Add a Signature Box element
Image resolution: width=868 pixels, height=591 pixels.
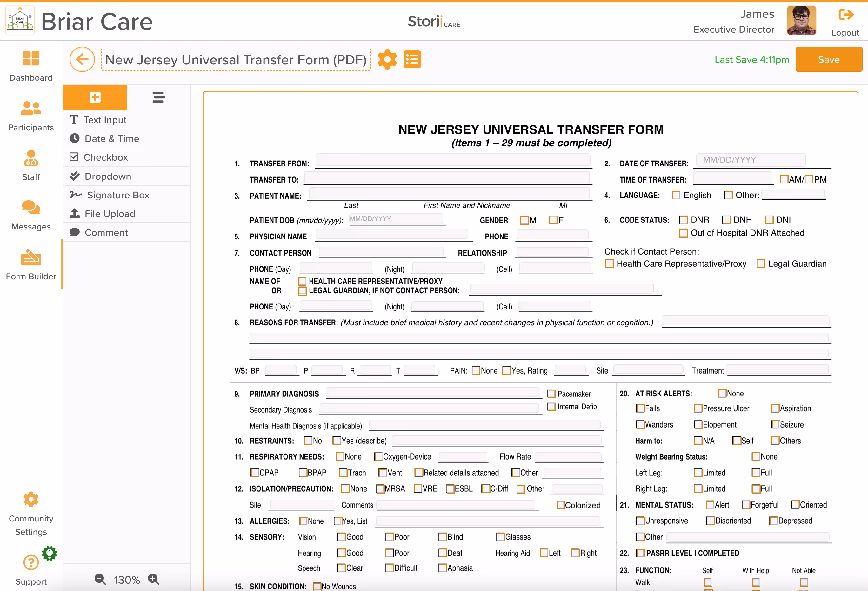(127, 195)
